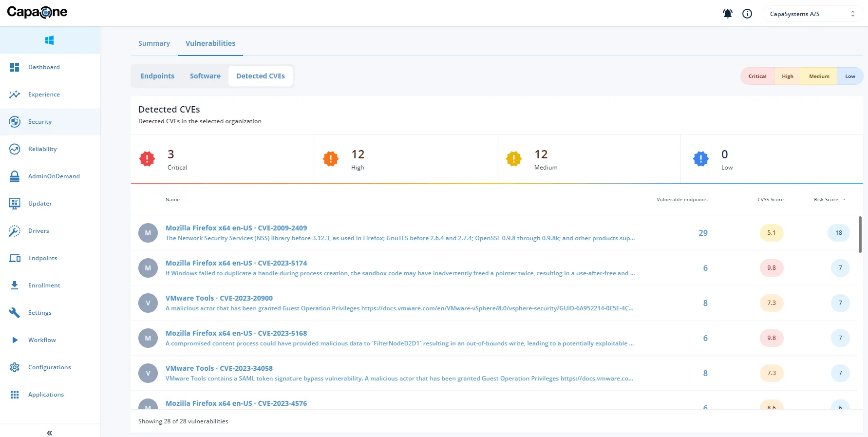Toggle the Low severity filter
The image size is (868, 437).
pos(850,76)
